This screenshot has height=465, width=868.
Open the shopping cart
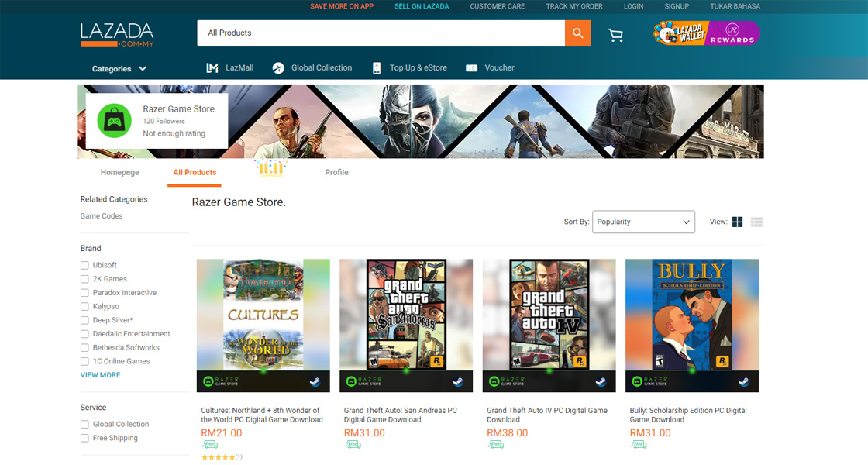pos(615,35)
